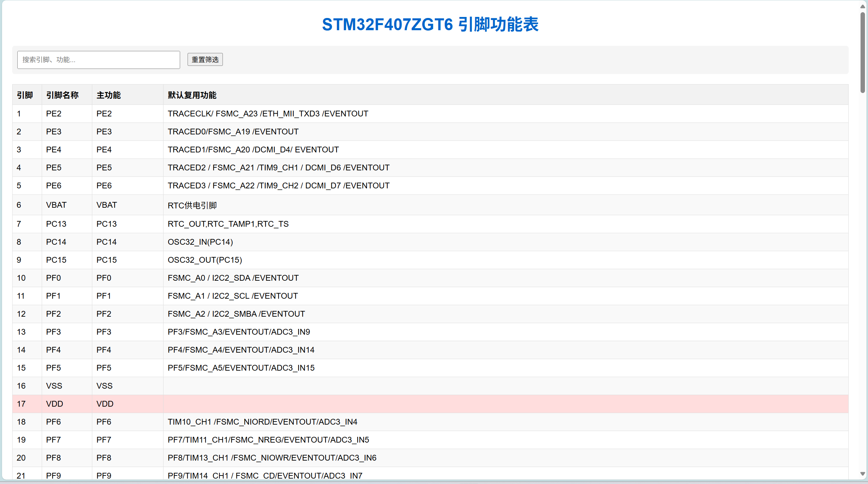The width and height of the screenshot is (868, 484).
Task: Click pin number 17 in highlighted row
Action: 27,404
